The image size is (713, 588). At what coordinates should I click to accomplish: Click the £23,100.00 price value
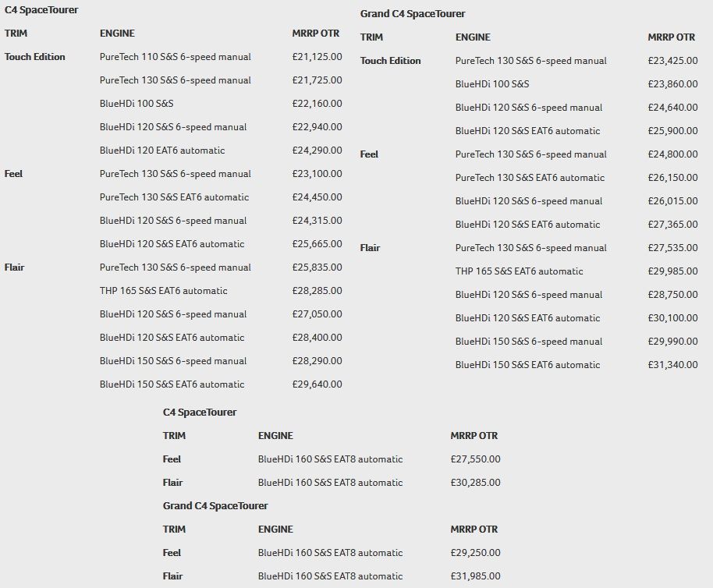317,174
